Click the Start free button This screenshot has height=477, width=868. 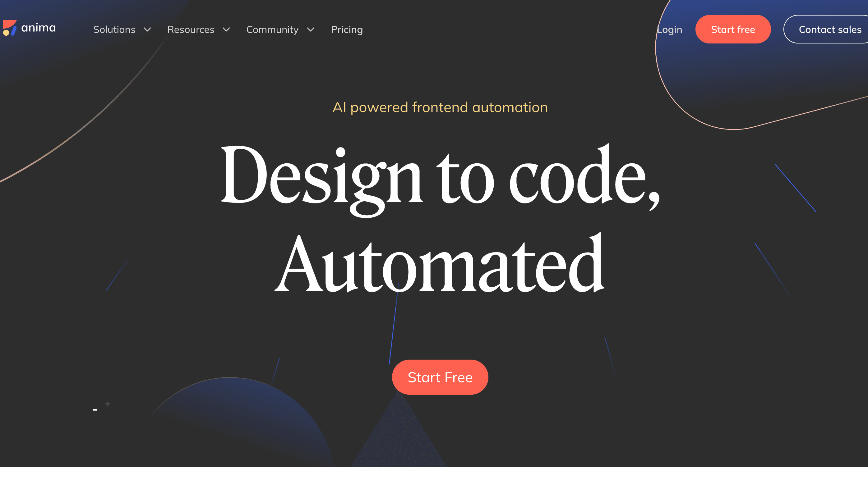733,29
